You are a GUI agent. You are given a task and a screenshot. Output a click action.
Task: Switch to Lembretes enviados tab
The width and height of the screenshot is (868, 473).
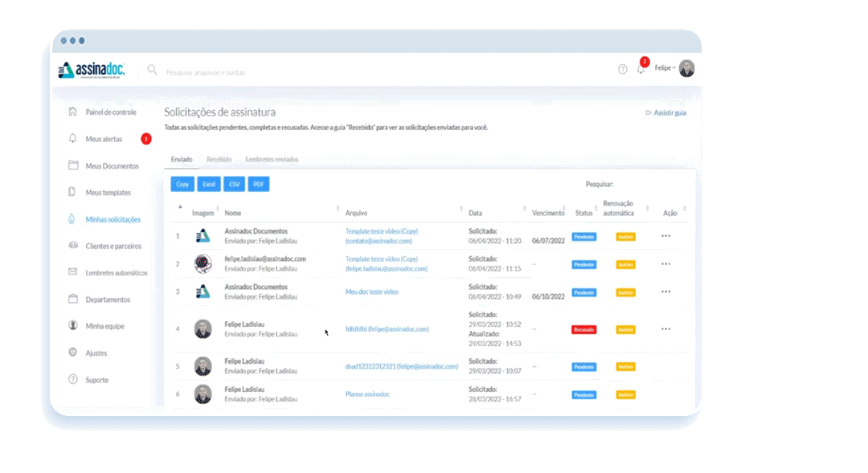pyautogui.click(x=272, y=159)
